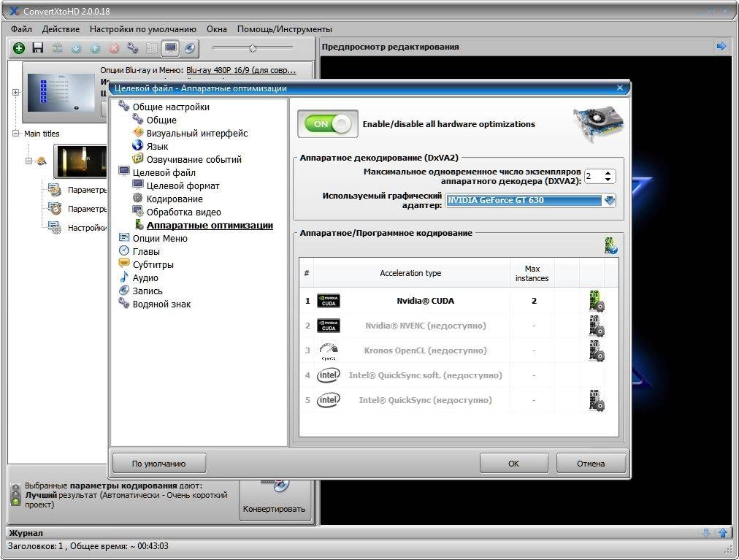Select Водяной знак settings item

point(161,304)
